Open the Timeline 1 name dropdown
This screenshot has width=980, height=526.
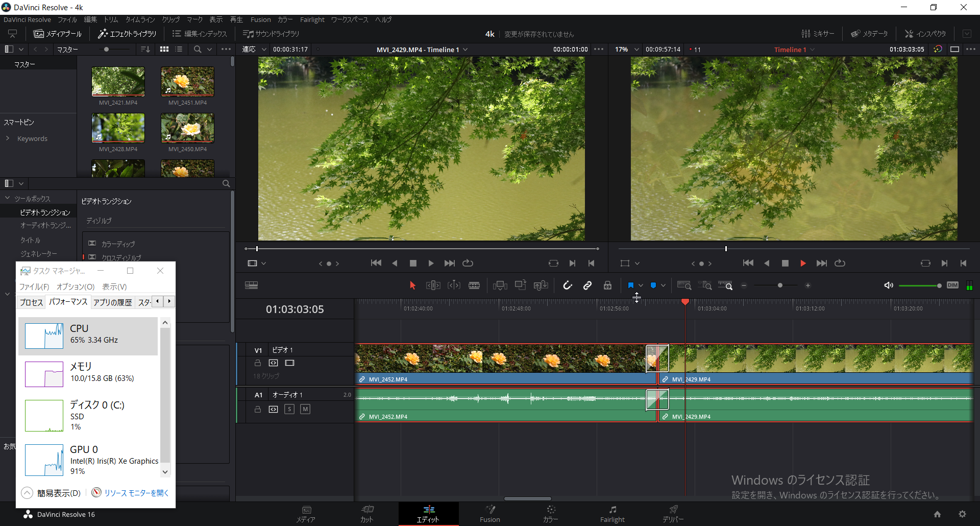794,50
